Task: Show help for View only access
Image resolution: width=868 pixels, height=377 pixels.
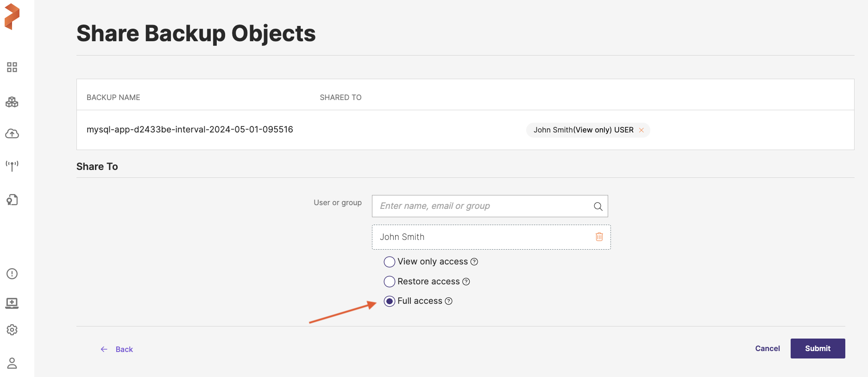Action: 474,262
